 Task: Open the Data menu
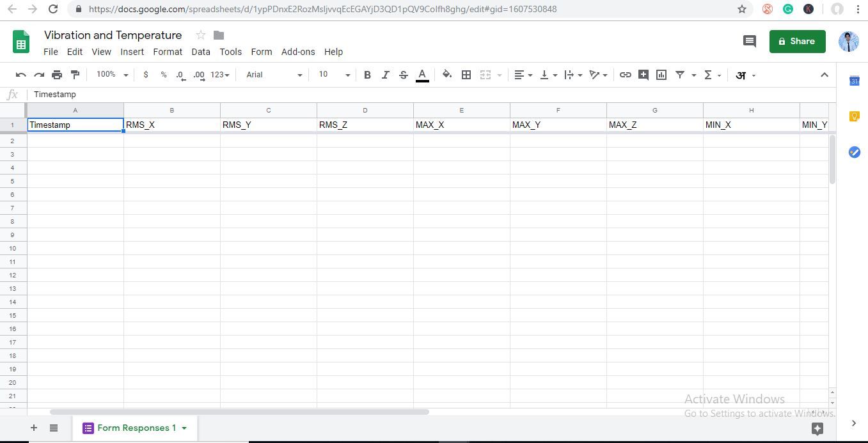(x=201, y=52)
